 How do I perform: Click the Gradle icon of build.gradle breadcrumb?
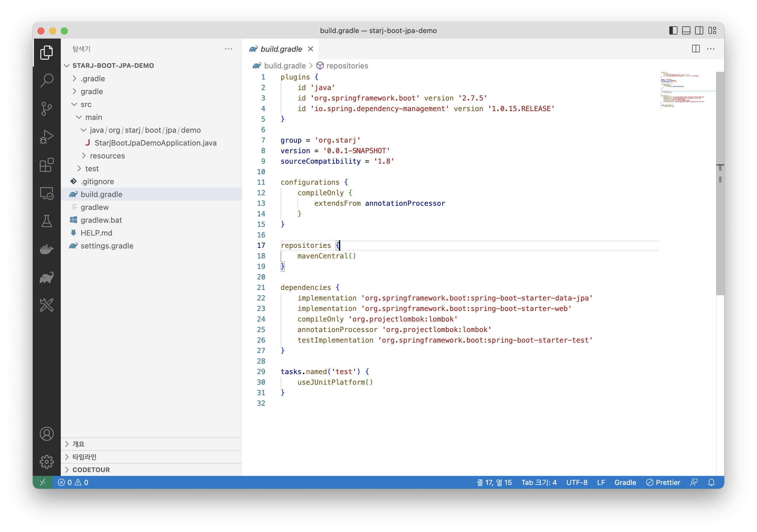coord(257,66)
